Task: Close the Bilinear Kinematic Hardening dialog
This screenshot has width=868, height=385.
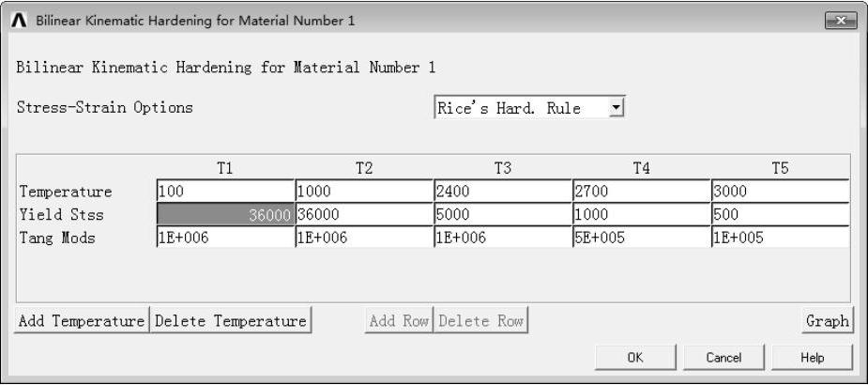Action: (x=841, y=21)
